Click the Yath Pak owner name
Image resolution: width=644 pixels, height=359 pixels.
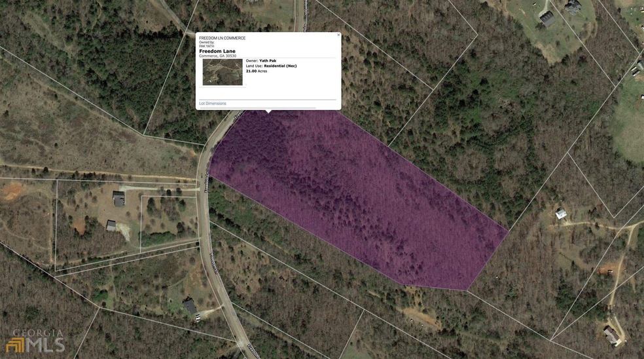(268, 61)
